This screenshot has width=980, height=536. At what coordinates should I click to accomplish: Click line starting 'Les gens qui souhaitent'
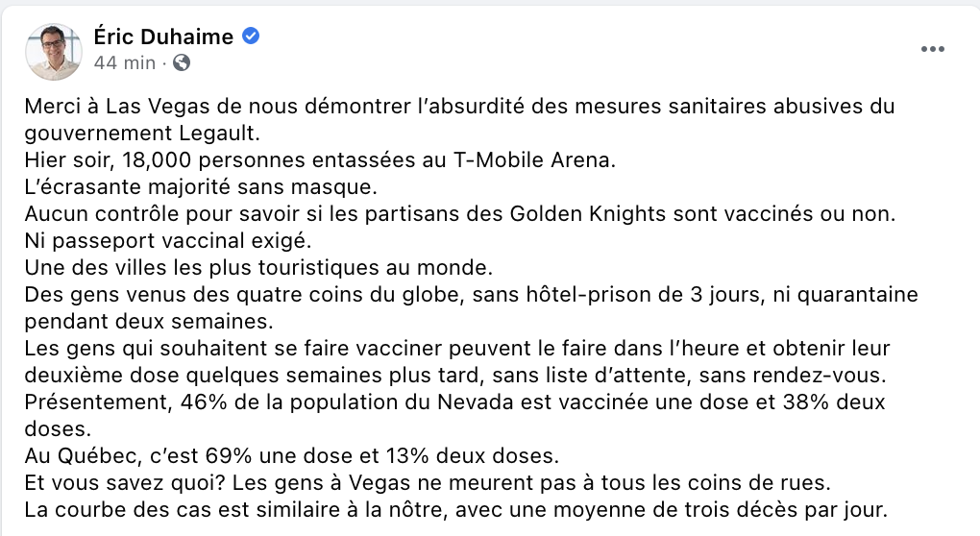[x=457, y=348]
